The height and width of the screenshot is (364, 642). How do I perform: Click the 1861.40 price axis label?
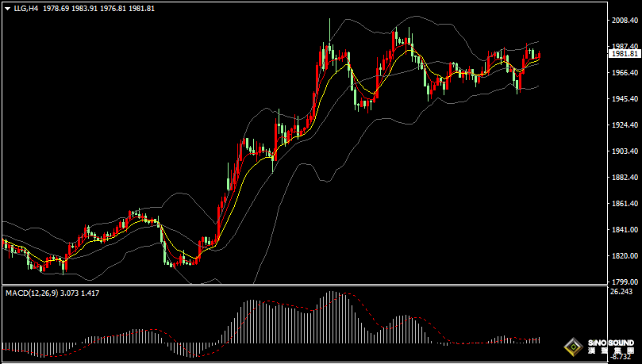624,205
